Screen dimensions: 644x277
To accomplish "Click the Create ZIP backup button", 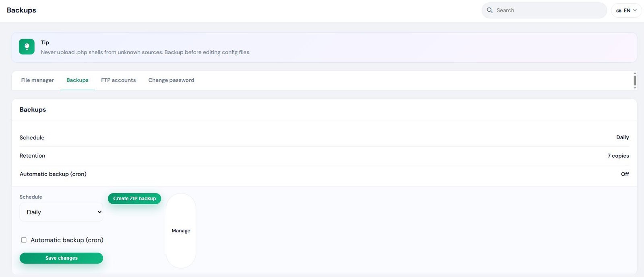I will tap(134, 199).
